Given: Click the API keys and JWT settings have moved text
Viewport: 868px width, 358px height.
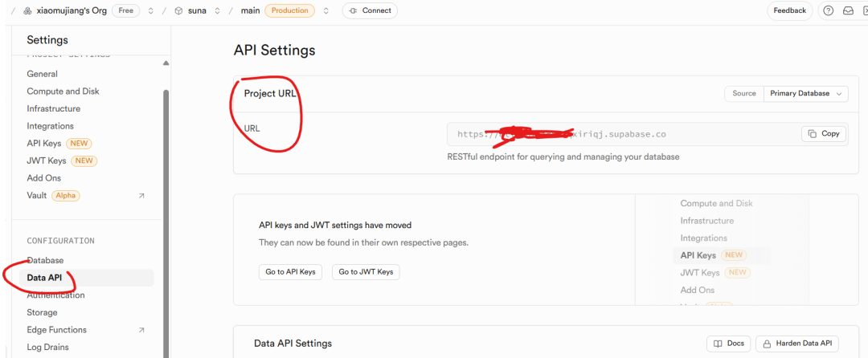Looking at the screenshot, I should (x=335, y=226).
